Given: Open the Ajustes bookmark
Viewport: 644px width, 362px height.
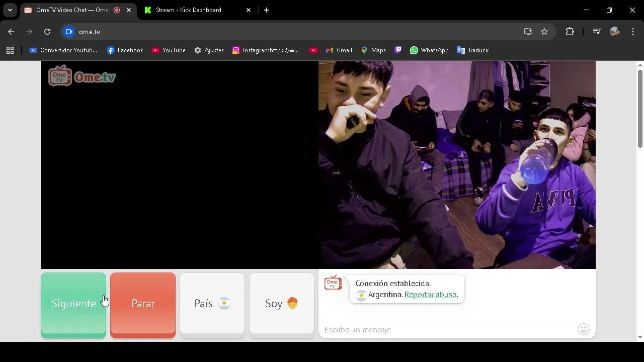Looking at the screenshot, I should click(209, 50).
